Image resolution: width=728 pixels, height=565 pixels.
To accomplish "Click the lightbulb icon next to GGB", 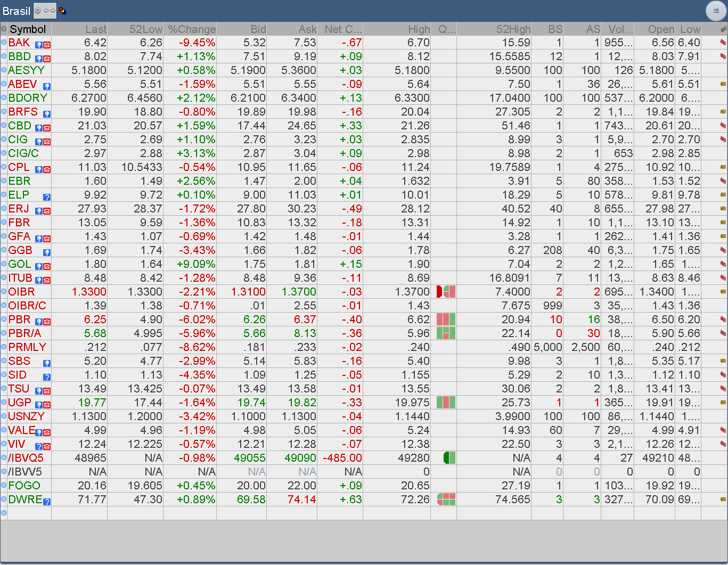I will point(47,252).
